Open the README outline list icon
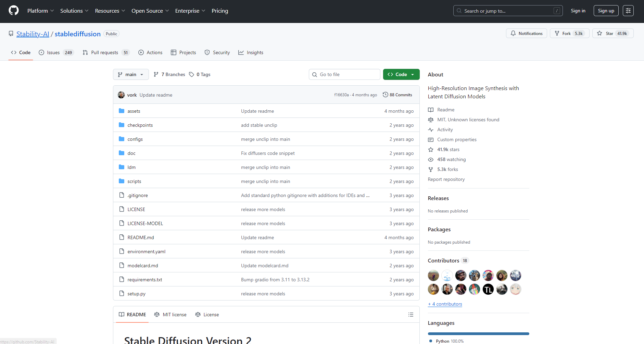The image size is (644, 344). 411,315
